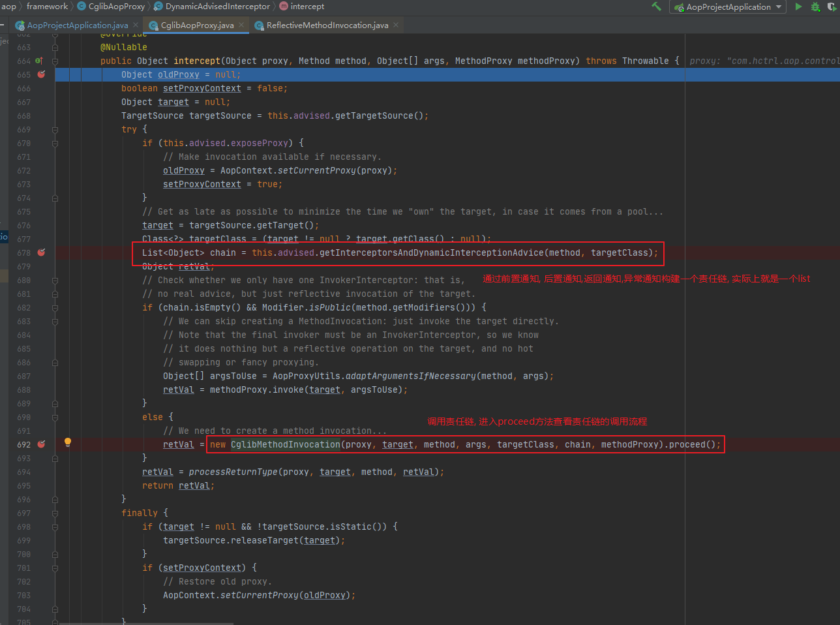Click the Run with Coverage shield icon
Screen dimensions: 840x625
(832, 7)
